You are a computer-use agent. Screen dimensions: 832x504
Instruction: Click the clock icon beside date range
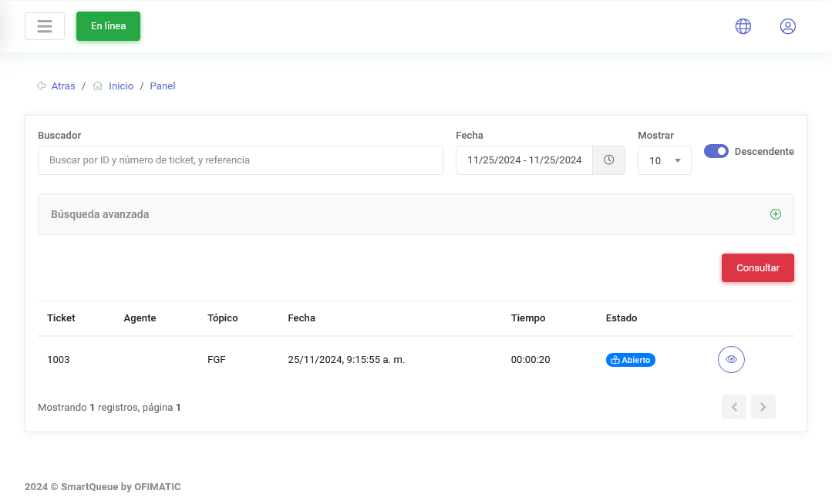click(x=608, y=160)
